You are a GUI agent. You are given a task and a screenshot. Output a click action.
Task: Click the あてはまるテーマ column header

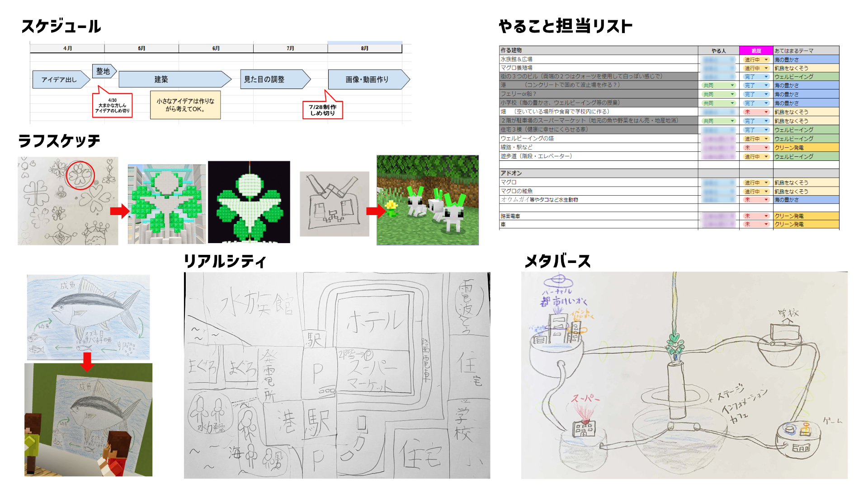[x=806, y=51]
